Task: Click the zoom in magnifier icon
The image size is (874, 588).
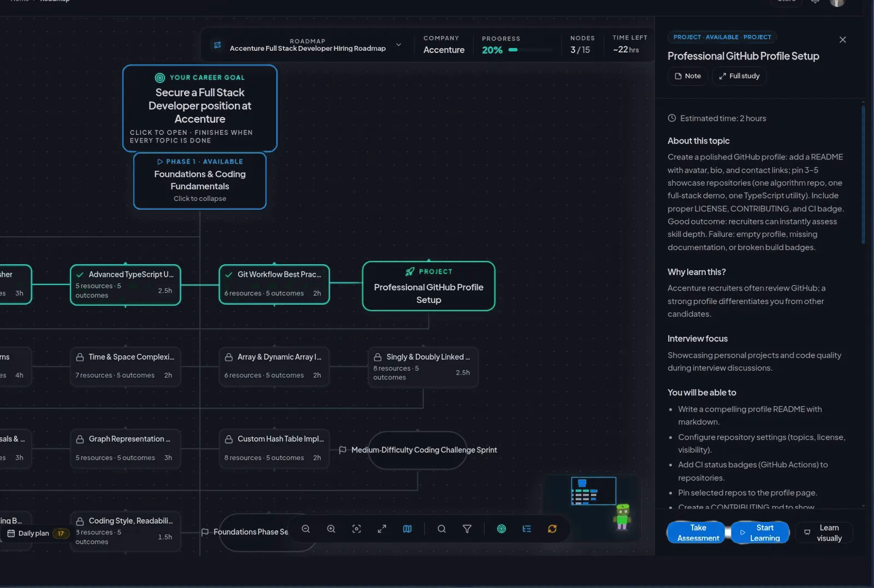Action: pyautogui.click(x=331, y=529)
